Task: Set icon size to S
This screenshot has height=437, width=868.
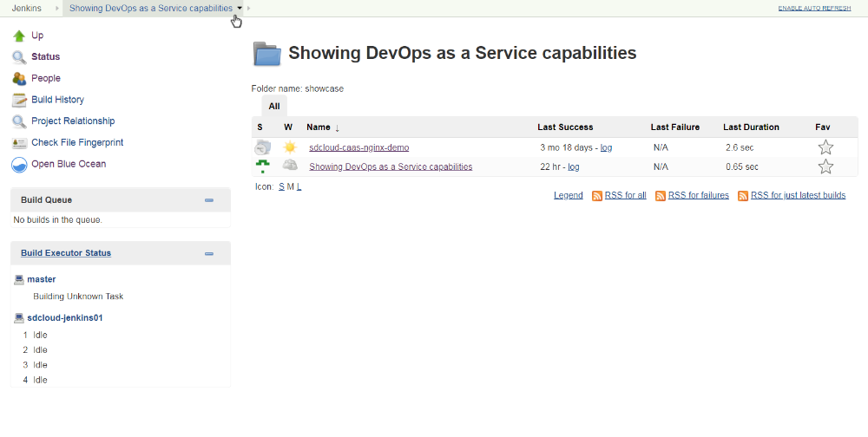Action: point(281,187)
